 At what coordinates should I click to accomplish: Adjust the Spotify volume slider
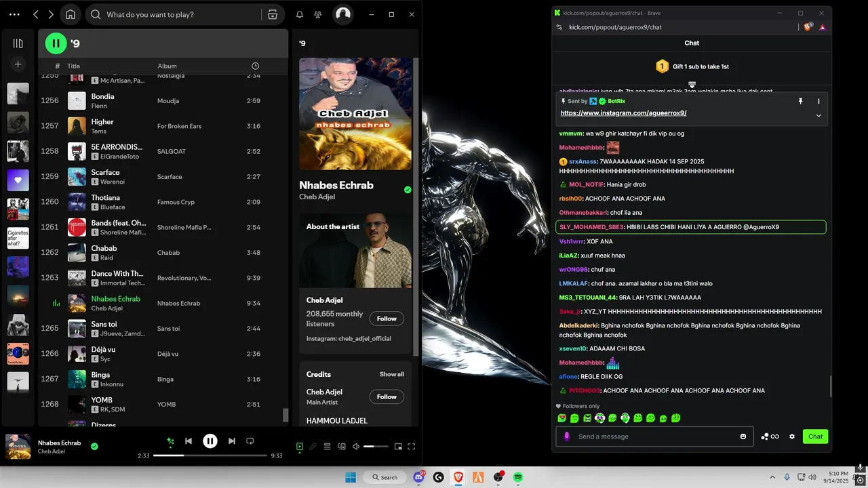376,447
